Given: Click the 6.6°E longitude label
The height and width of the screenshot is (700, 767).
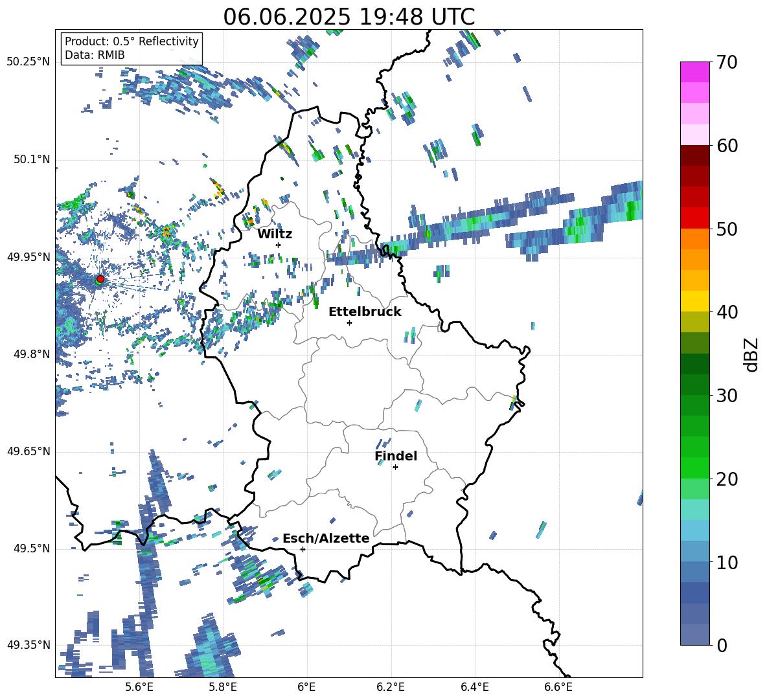Looking at the screenshot, I should click(558, 687).
